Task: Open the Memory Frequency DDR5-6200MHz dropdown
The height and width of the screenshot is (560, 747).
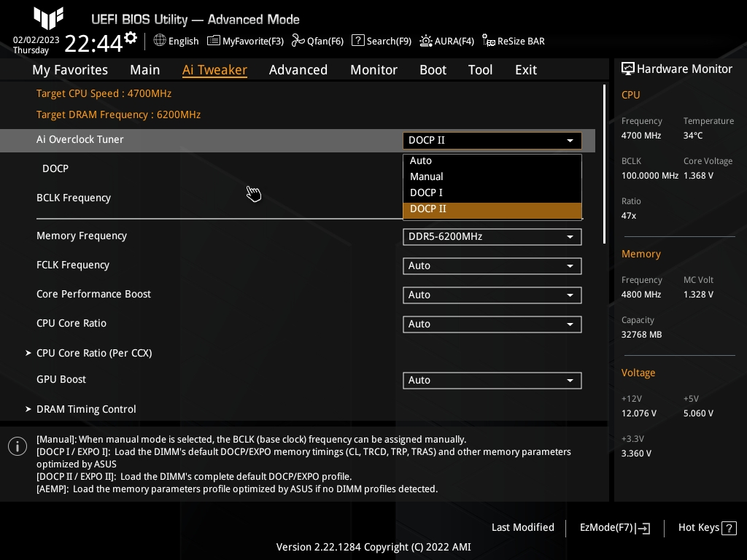Action: pyautogui.click(x=492, y=237)
